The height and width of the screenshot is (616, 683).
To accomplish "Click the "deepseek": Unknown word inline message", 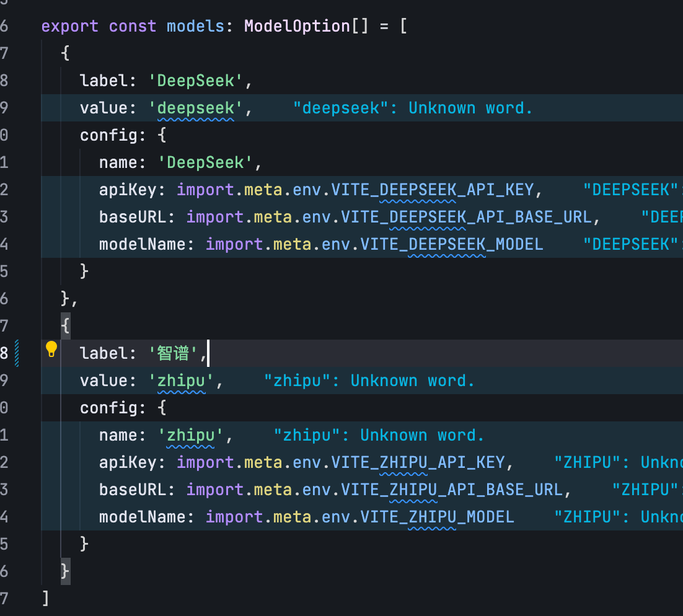I will [413, 108].
